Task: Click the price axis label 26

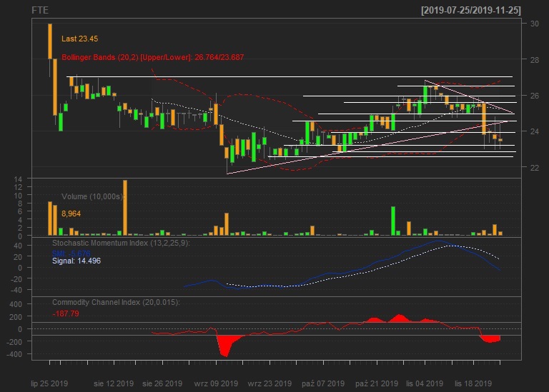Action: click(535, 96)
